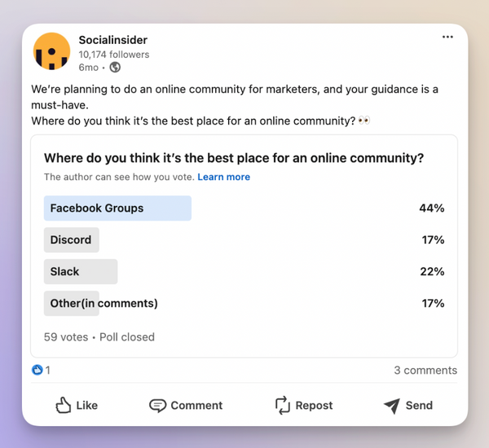Open the Socialinsider company name link

click(113, 40)
